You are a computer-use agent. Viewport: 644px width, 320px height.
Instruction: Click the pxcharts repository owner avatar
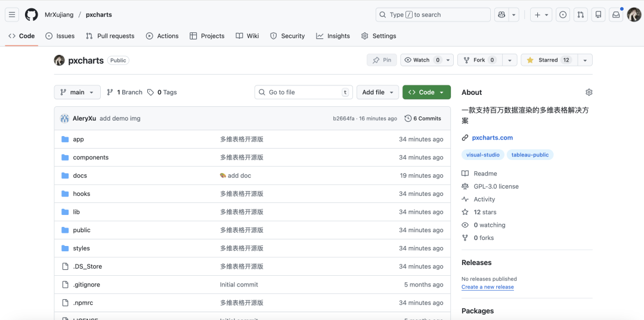60,60
